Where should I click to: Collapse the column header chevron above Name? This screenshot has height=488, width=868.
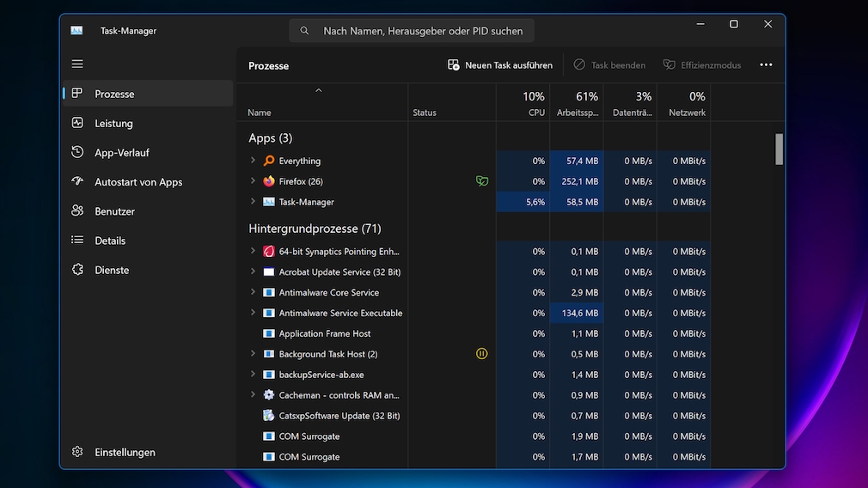click(x=318, y=90)
